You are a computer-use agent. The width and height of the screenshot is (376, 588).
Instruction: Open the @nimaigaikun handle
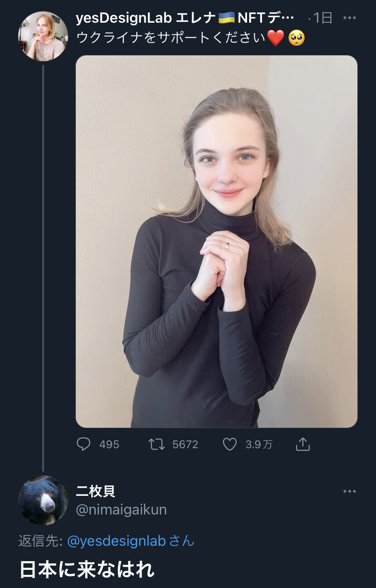121,510
